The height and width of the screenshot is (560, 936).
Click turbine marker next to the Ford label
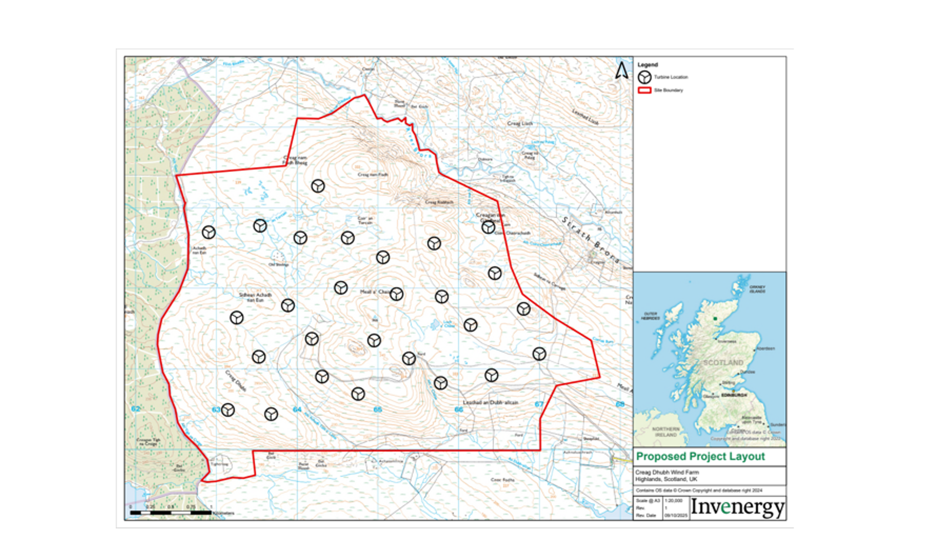coord(409,358)
